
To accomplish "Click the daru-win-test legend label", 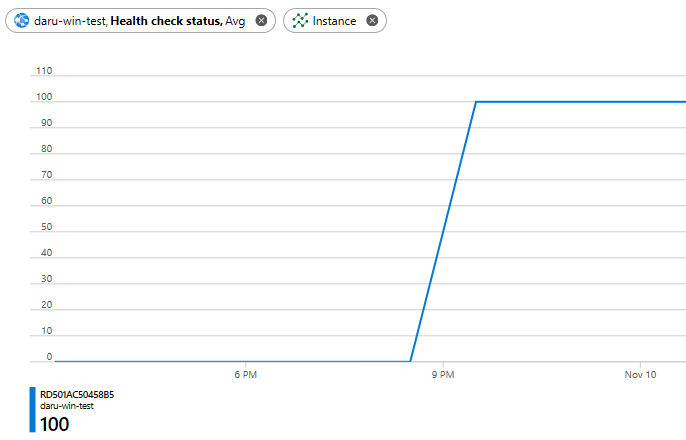I will 67,406.
